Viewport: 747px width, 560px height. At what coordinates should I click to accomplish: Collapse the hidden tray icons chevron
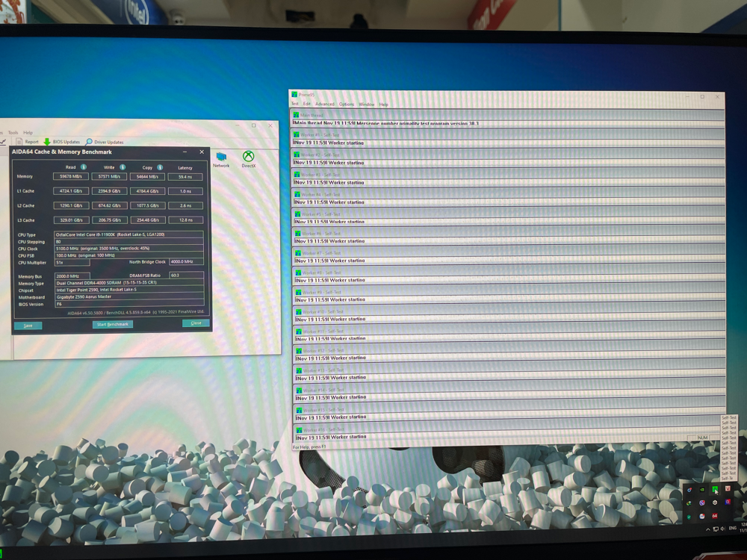tap(708, 529)
